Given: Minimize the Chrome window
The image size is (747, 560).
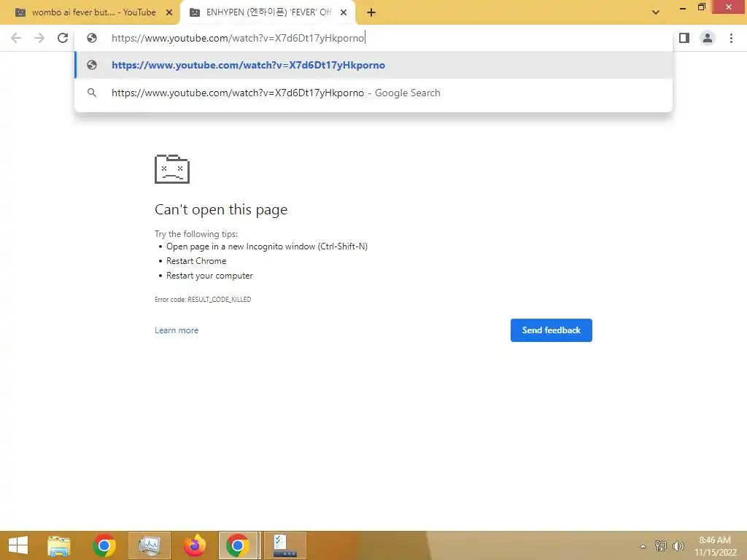Looking at the screenshot, I should [683, 8].
